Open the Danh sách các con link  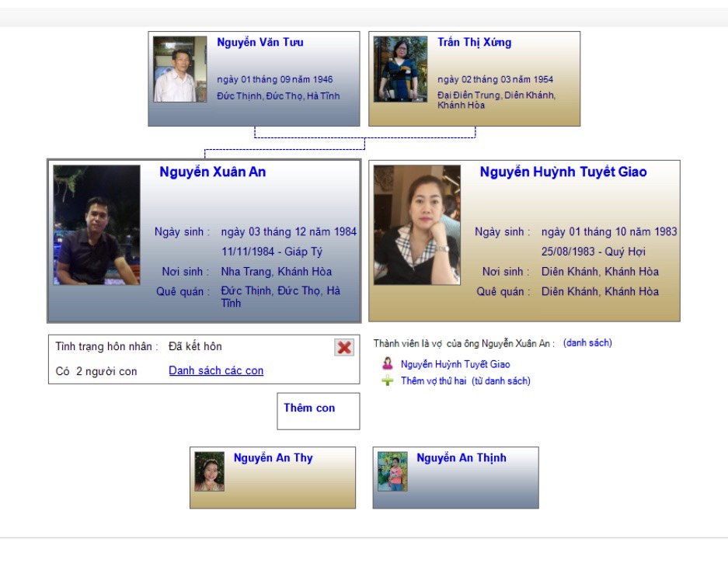(x=216, y=370)
